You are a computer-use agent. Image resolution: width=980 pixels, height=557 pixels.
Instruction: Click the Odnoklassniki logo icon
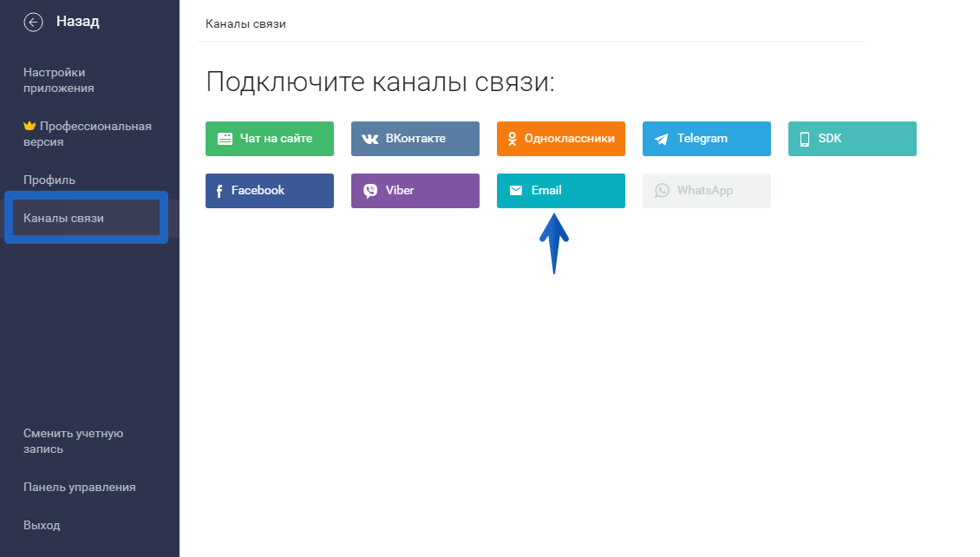(x=512, y=139)
